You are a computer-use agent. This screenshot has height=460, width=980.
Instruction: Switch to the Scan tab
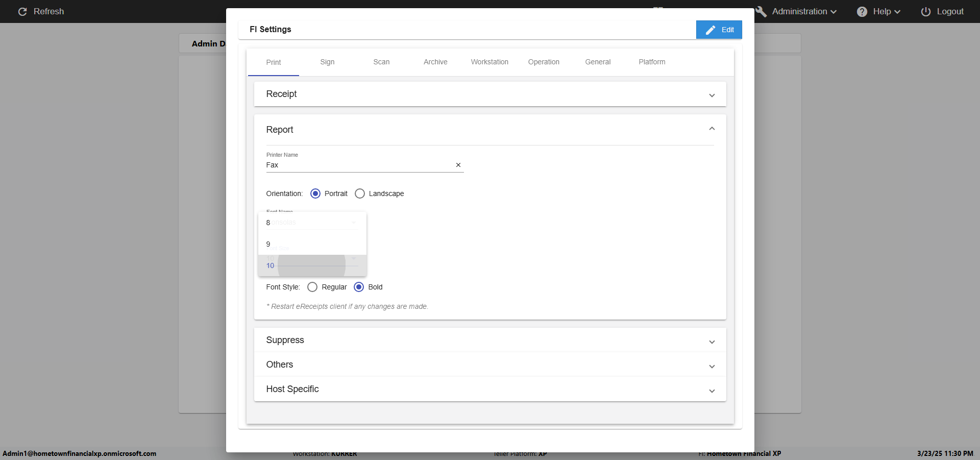[x=381, y=62]
